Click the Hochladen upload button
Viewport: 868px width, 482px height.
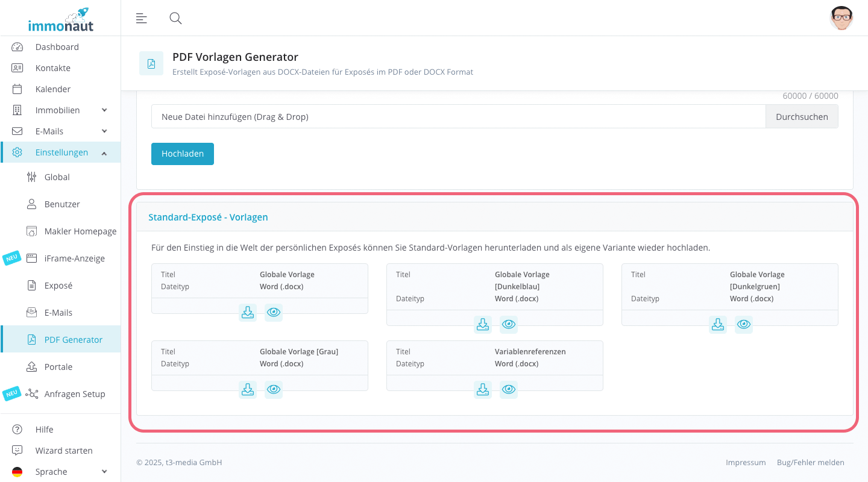click(x=183, y=154)
